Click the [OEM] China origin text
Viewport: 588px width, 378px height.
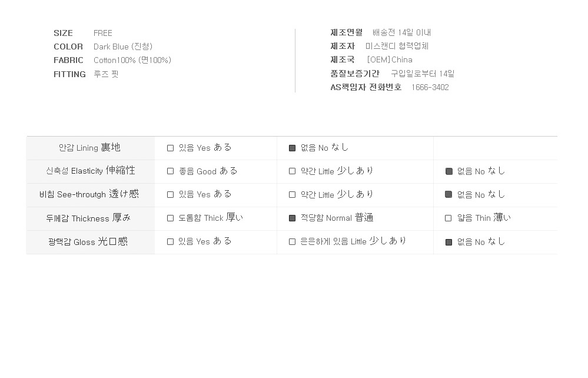tap(390, 59)
